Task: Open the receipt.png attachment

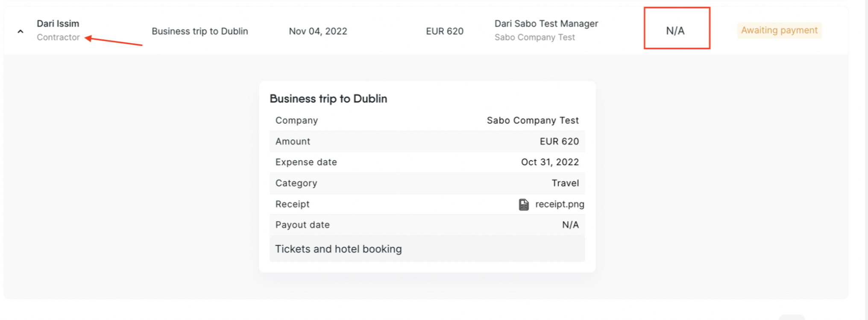Action: point(559,204)
